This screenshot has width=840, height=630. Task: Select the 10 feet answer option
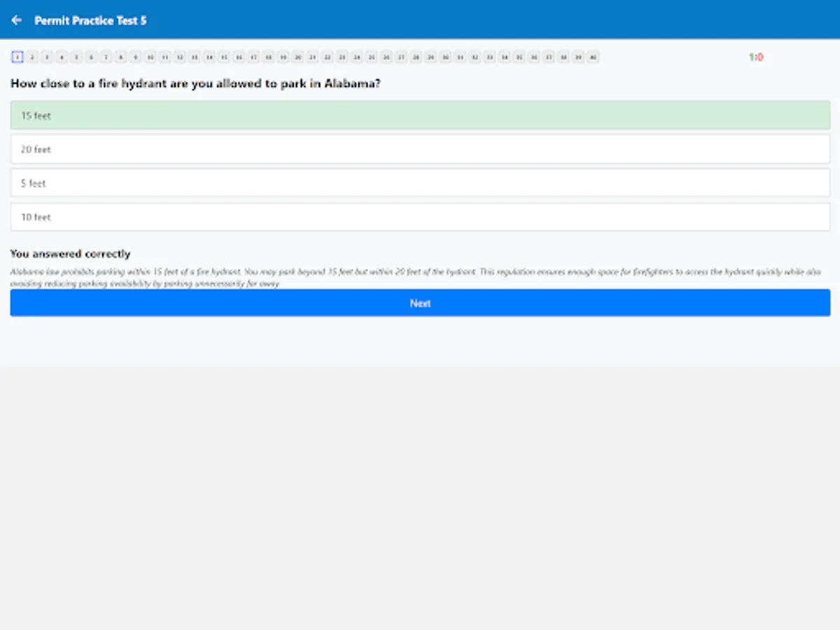[x=420, y=217]
